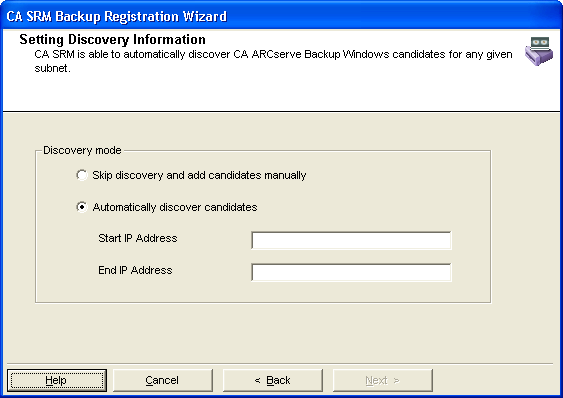Click the description text about ARCserve subnet discovery
Viewport: 563px width, 398px height.
pos(273,61)
